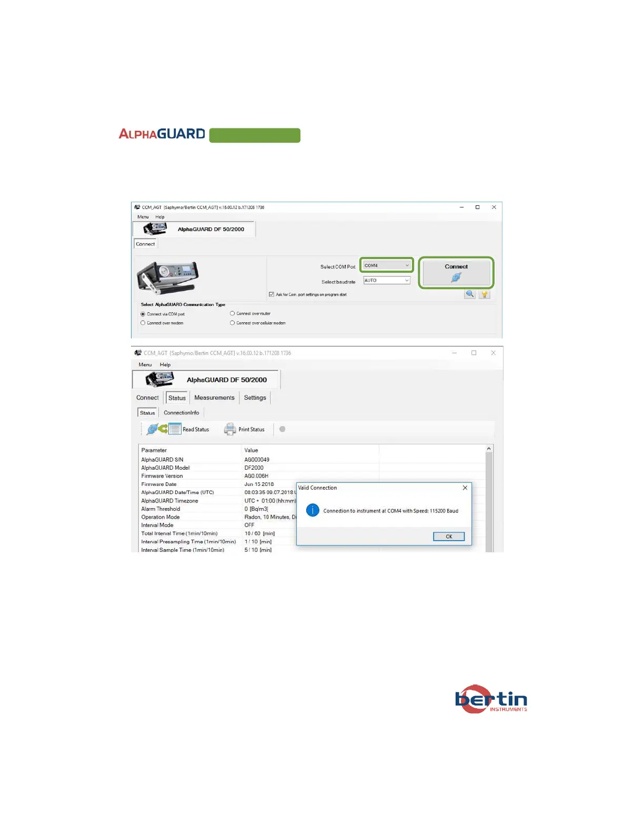This screenshot has height=834, width=644.
Task: Click the CCM_AGT app icon in the Status window title bar
Action: click(x=138, y=353)
